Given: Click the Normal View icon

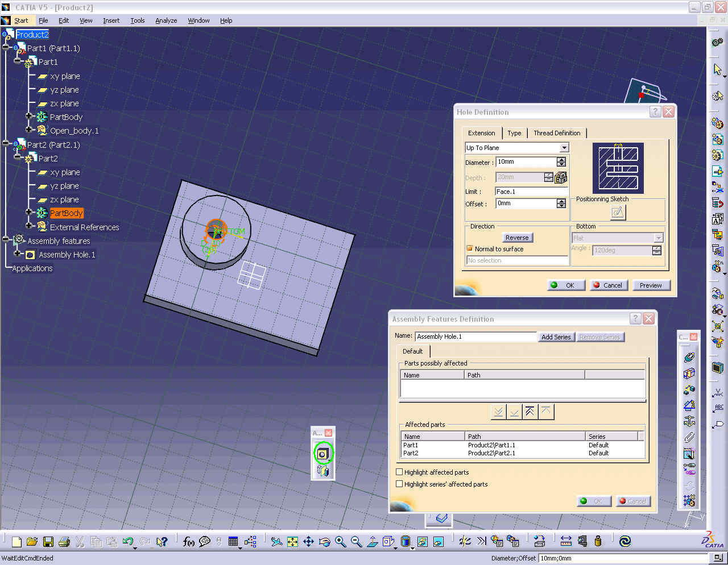Looking at the screenshot, I should click(x=373, y=542).
